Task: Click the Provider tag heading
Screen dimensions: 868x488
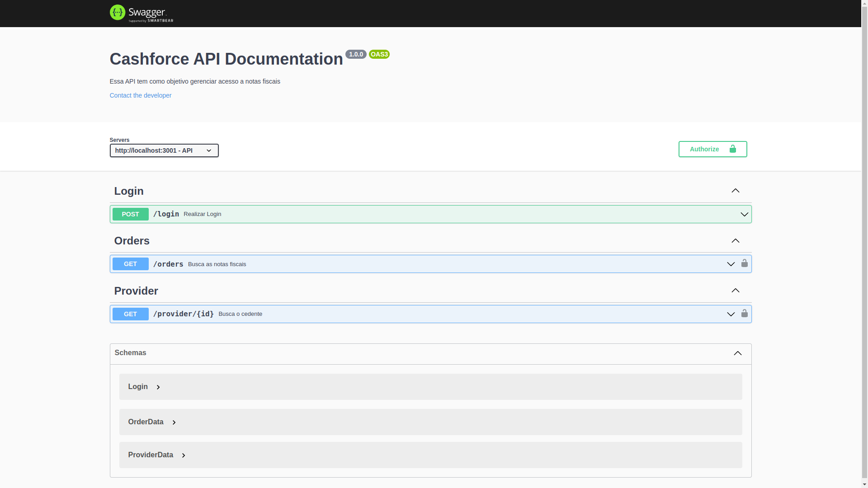Action: (136, 291)
